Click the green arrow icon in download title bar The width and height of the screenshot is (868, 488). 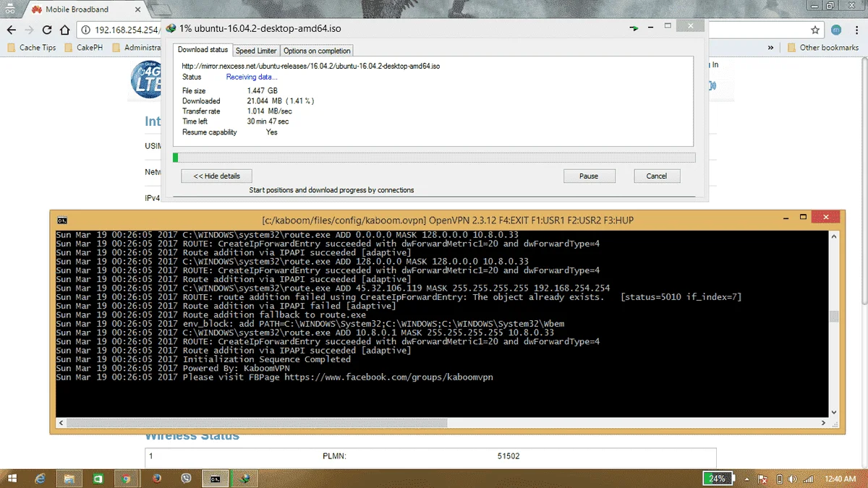pos(635,28)
